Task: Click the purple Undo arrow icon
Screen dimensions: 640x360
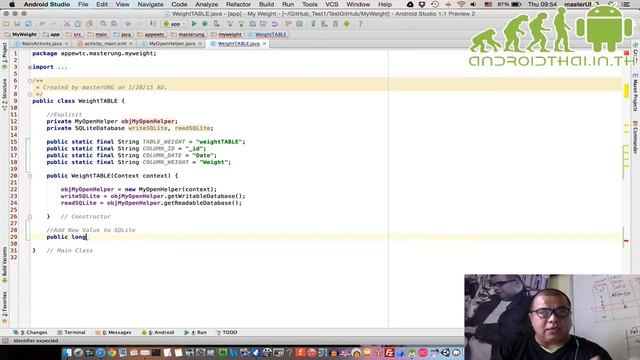Action: 275,24
